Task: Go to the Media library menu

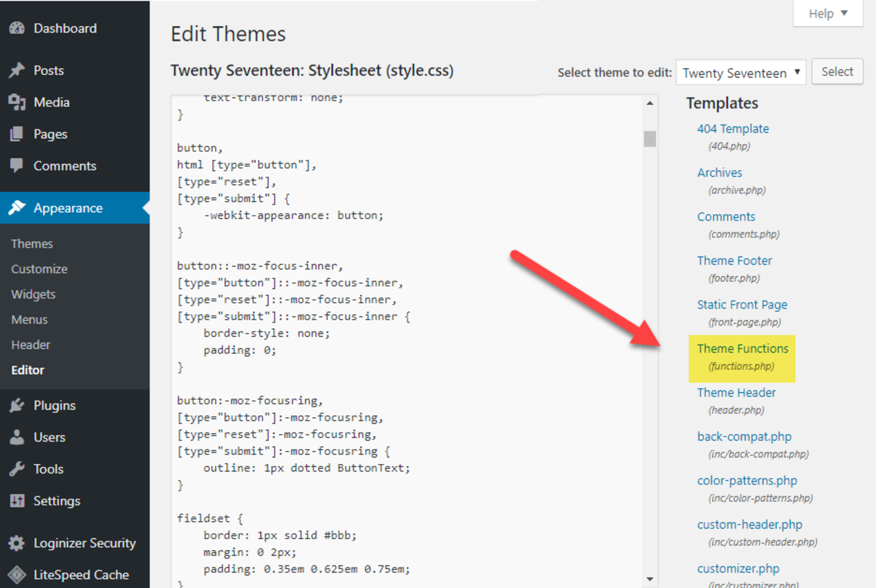Action: pyautogui.click(x=51, y=102)
